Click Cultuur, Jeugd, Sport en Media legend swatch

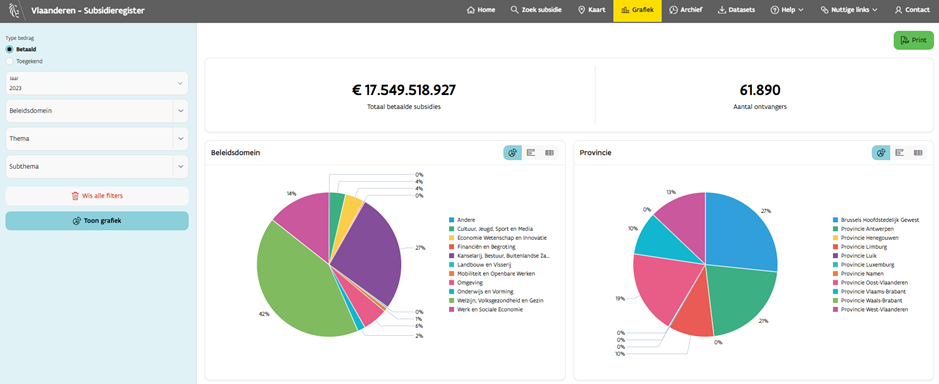coord(452,229)
